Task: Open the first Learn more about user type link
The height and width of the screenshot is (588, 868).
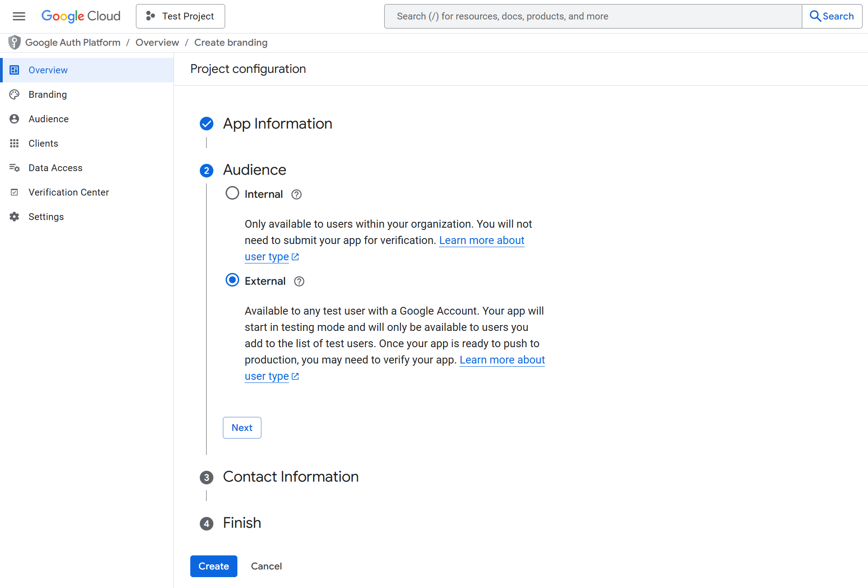Action: (482, 240)
